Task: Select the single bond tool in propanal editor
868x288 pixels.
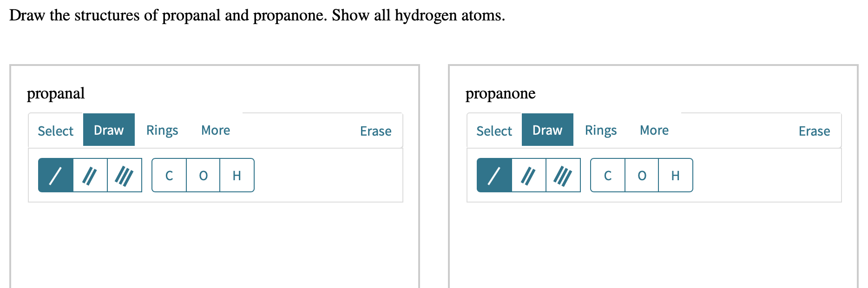Action: pyautogui.click(x=55, y=175)
